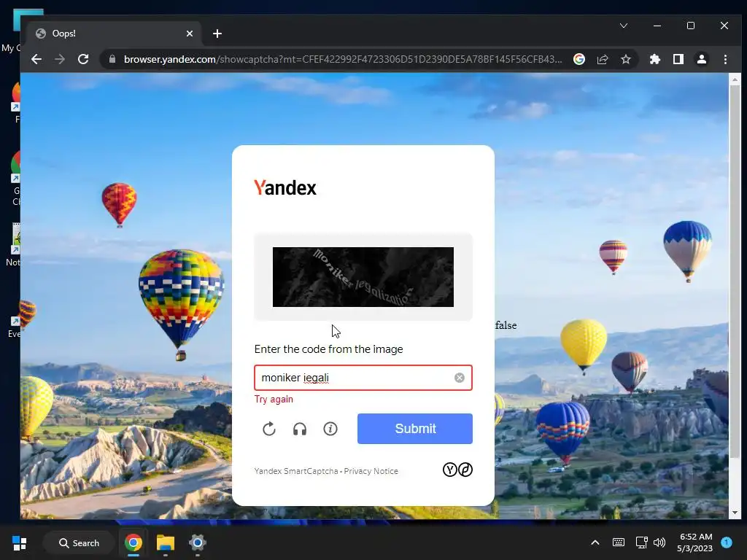This screenshot has width=747, height=560.
Task: Click the Yandex logo
Action: coord(285,187)
